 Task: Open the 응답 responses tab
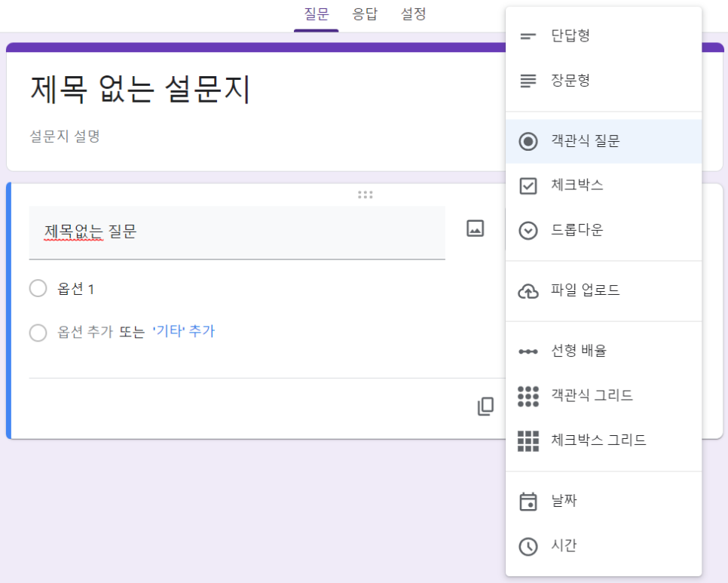365,14
